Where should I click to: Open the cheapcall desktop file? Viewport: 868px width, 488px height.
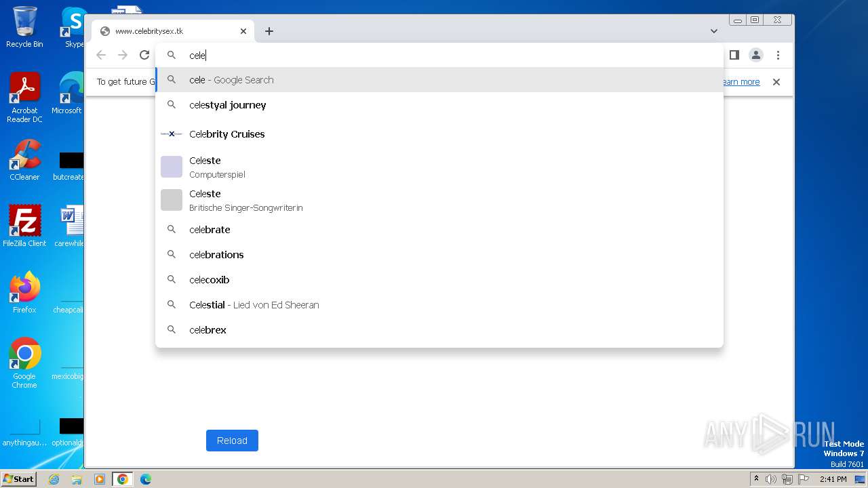(x=68, y=304)
